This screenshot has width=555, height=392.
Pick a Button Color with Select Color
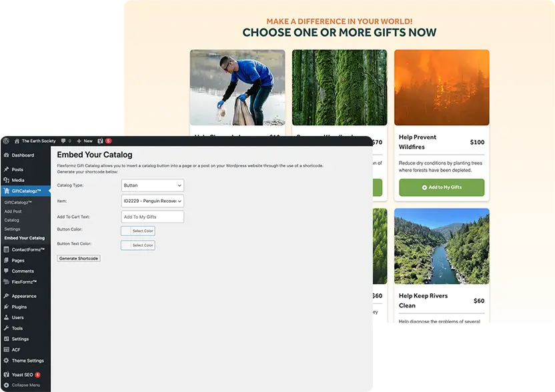[x=138, y=231]
